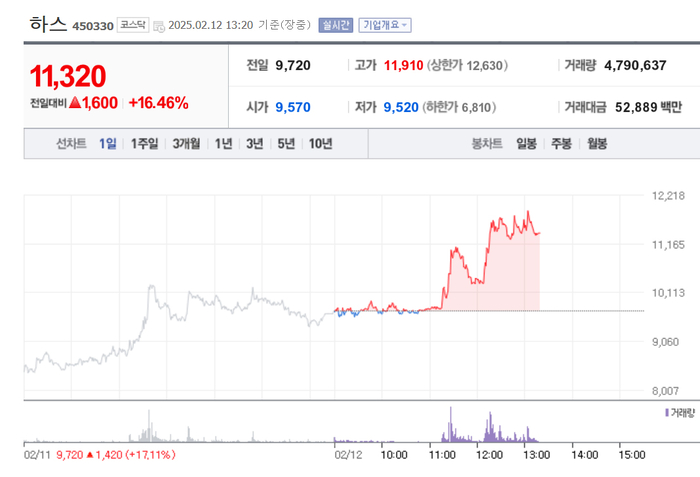
Task: Click the 15:00 time axis label
Action: (632, 455)
